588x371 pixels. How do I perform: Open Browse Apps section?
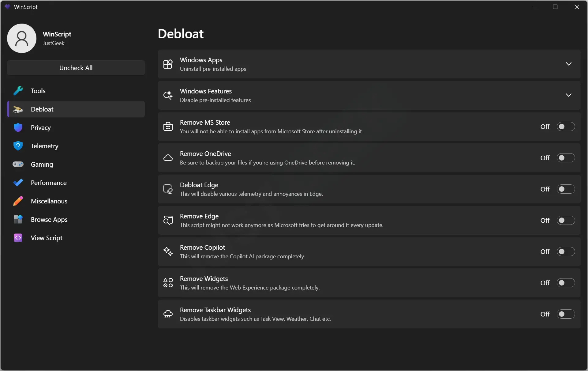(49, 219)
